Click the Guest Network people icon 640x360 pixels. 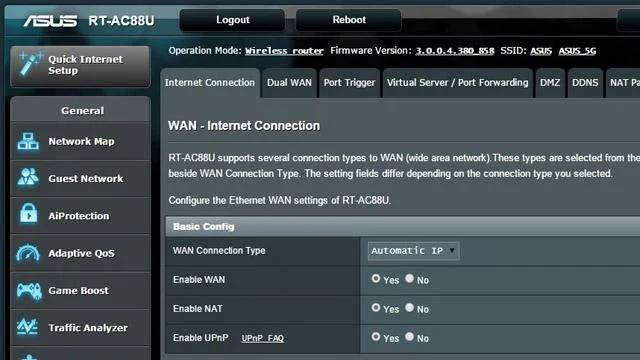(x=28, y=178)
